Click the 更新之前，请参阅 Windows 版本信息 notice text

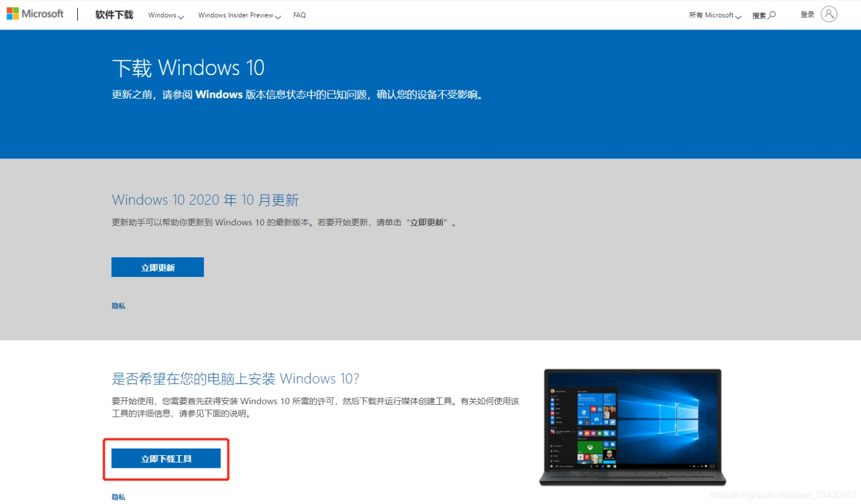click(297, 94)
